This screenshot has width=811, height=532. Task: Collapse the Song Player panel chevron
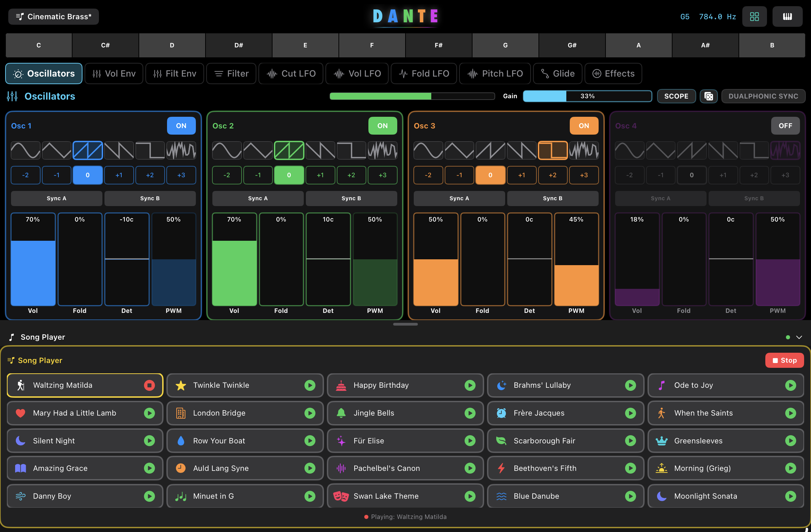pyautogui.click(x=799, y=337)
